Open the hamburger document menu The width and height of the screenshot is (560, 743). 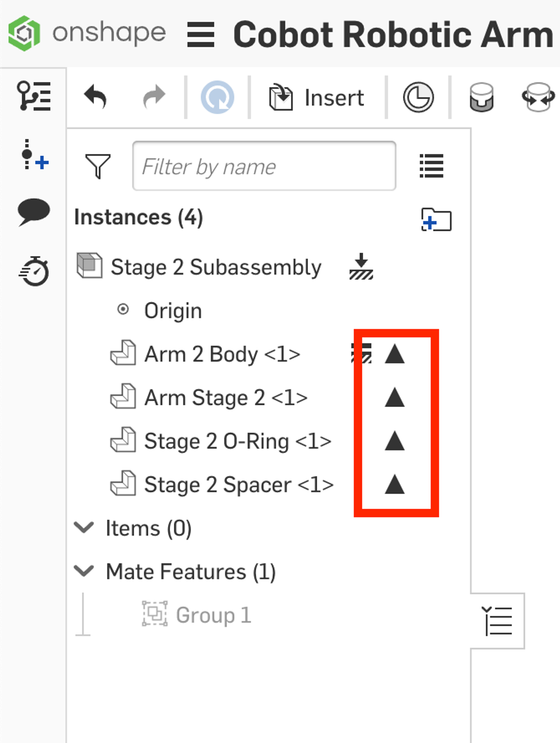[x=201, y=34]
